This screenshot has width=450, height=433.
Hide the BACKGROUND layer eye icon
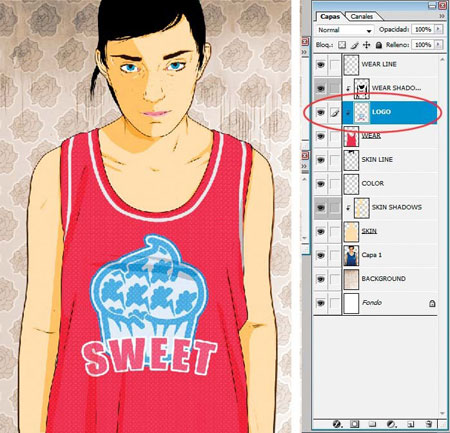point(321,279)
